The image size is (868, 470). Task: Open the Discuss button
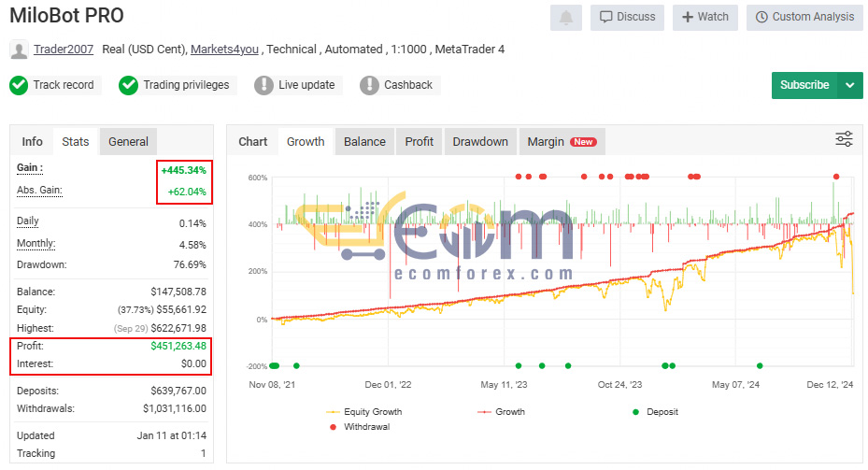[x=627, y=17]
